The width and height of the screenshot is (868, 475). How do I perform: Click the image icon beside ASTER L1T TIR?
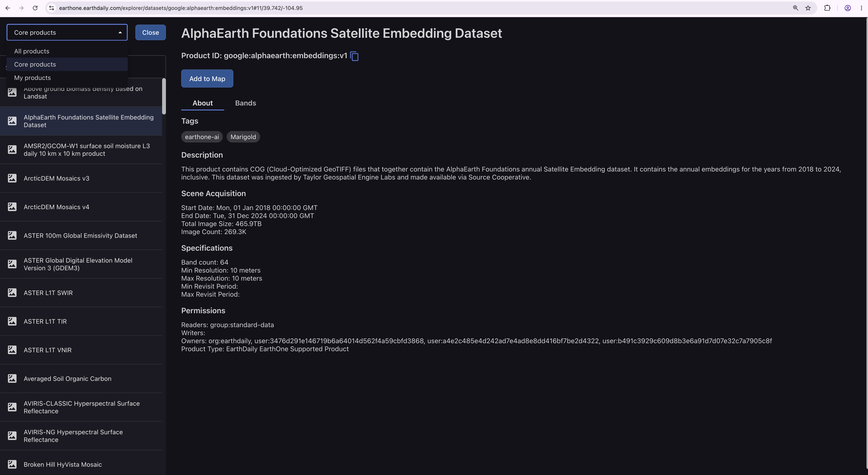(12, 321)
